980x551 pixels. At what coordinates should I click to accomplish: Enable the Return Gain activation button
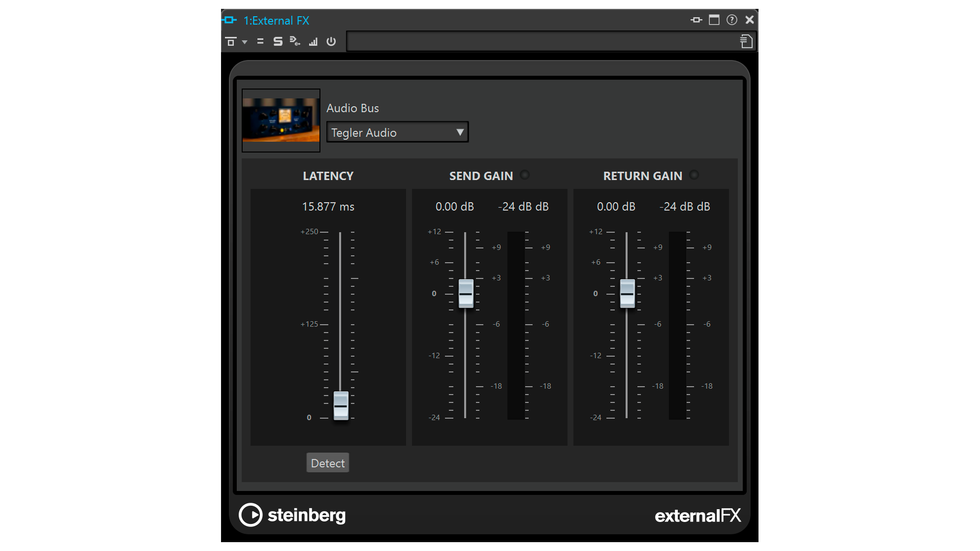coord(695,174)
